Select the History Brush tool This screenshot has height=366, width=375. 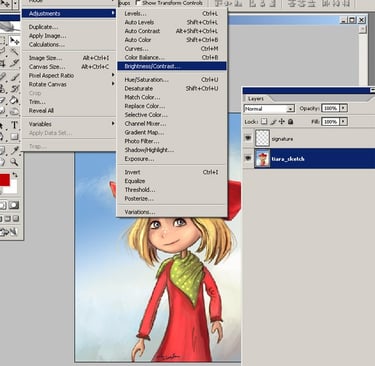(x=14, y=89)
